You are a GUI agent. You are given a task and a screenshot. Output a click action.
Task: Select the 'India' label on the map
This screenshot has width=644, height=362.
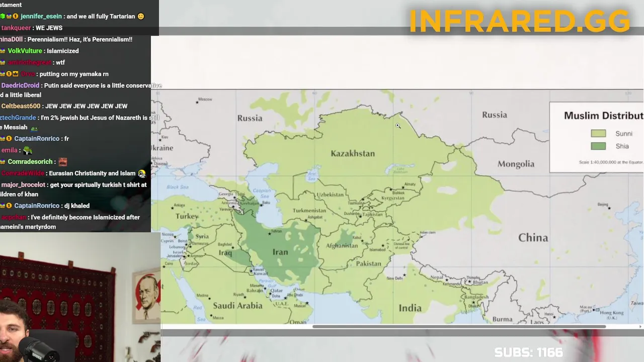click(410, 308)
